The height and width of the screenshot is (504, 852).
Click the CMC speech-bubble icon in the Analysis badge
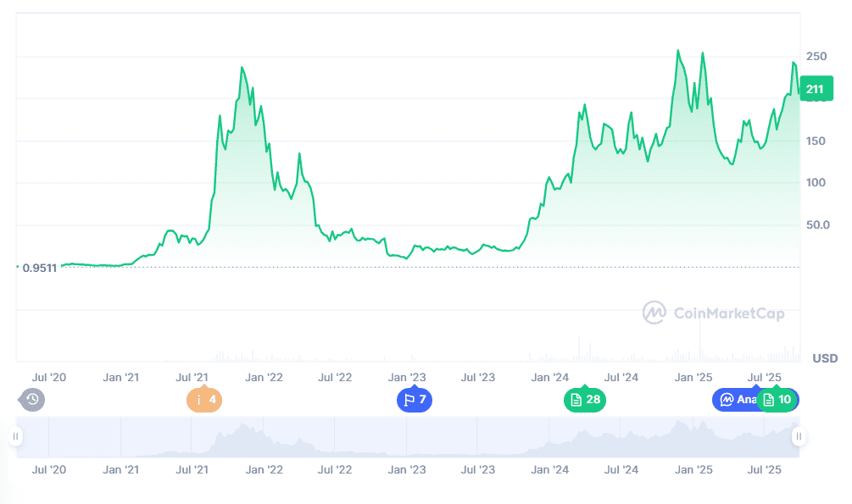pyautogui.click(x=727, y=399)
